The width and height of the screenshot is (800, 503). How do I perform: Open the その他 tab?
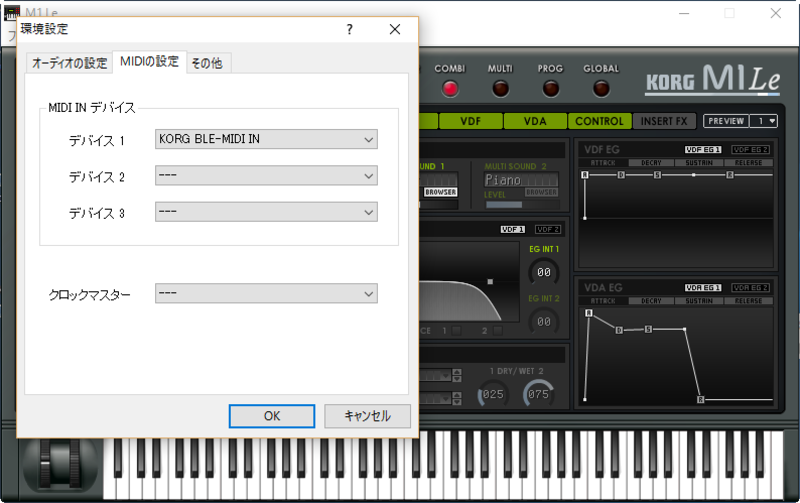208,63
